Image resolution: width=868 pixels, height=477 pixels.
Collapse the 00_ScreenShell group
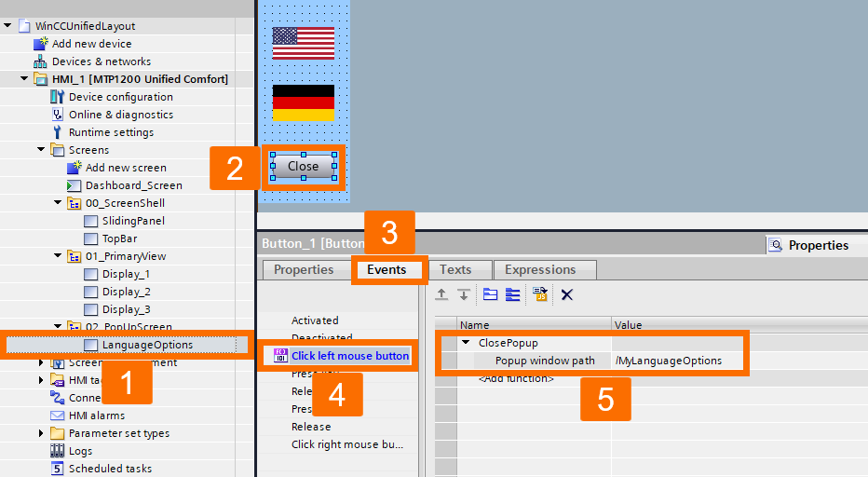(x=58, y=203)
